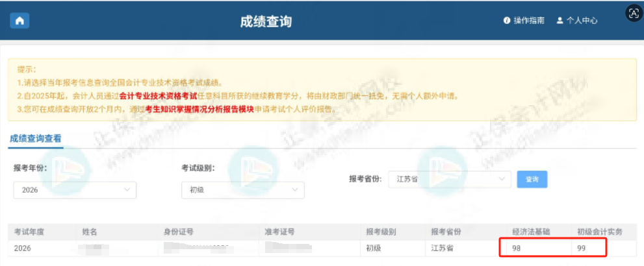Open the 个人中心 link
The image size is (644, 266).
click(582, 21)
